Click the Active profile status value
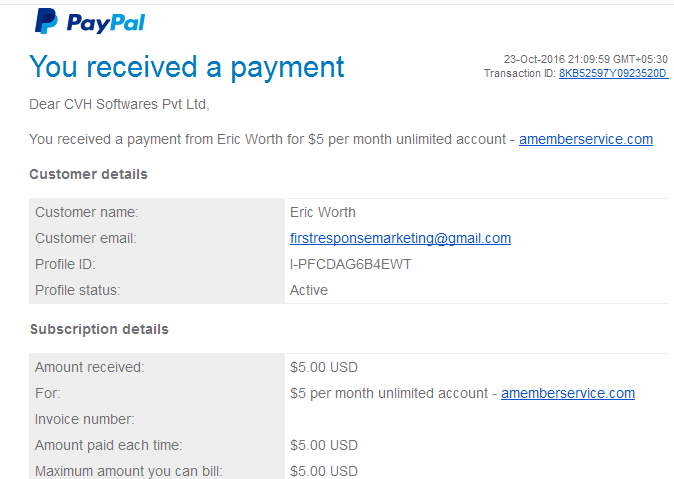The height and width of the screenshot is (479, 674). (309, 290)
